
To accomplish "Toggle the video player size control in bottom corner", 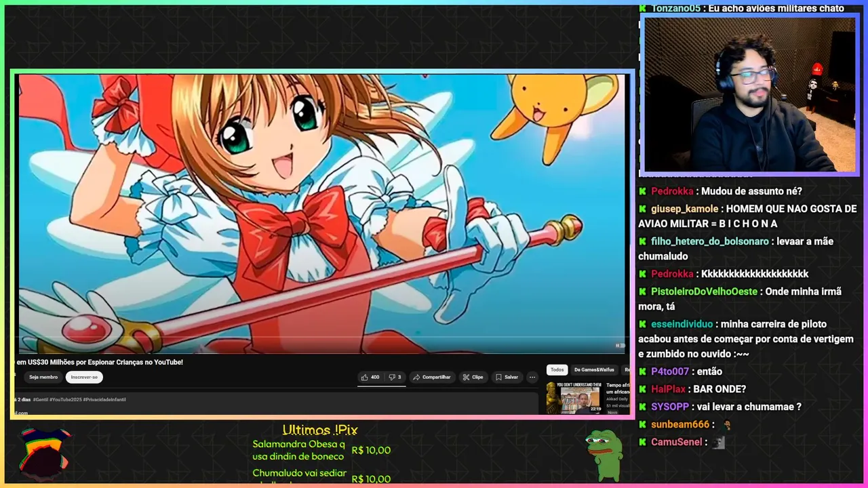I will (620, 346).
